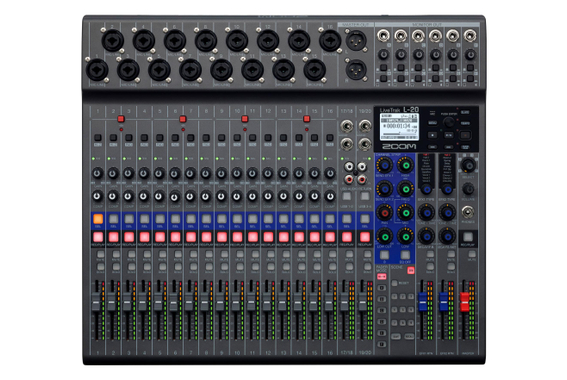This screenshot has width=567, height=380.
Task: Tap the Rewind transport button
Action: 432,147
